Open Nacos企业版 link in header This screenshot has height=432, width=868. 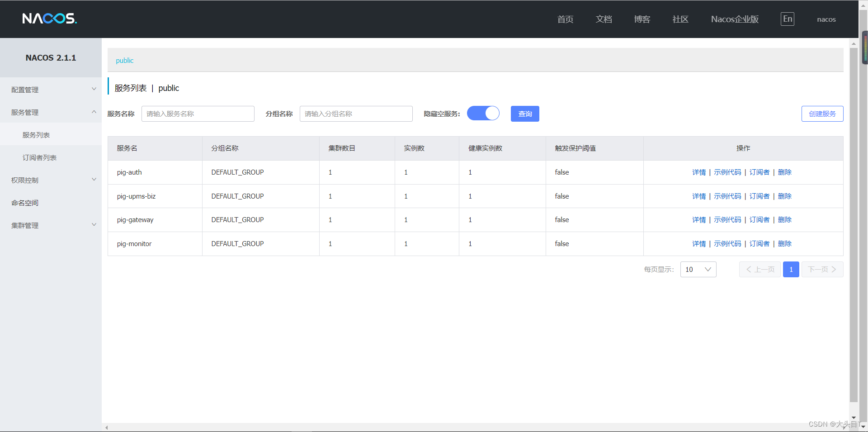735,19
